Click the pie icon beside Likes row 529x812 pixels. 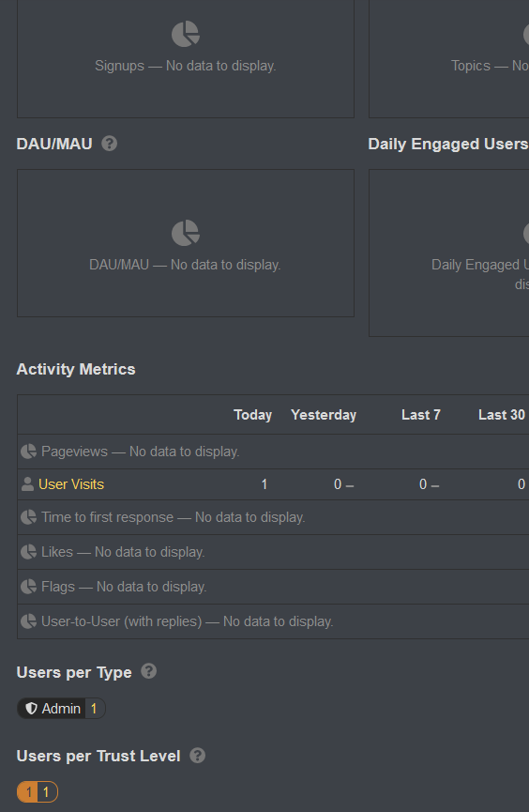28,552
